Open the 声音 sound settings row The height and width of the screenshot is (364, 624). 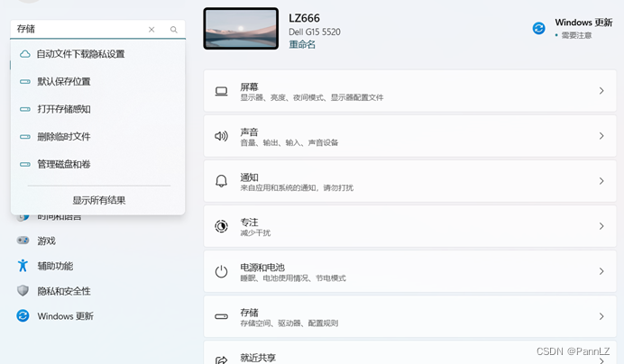410,136
